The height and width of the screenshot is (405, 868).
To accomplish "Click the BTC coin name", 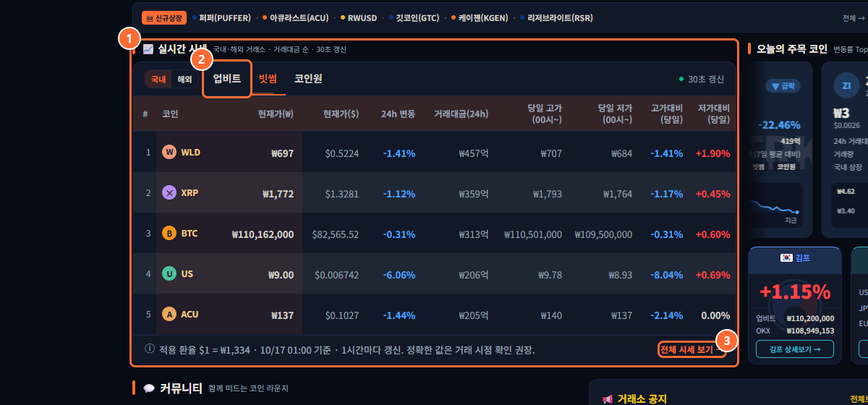I will (190, 234).
